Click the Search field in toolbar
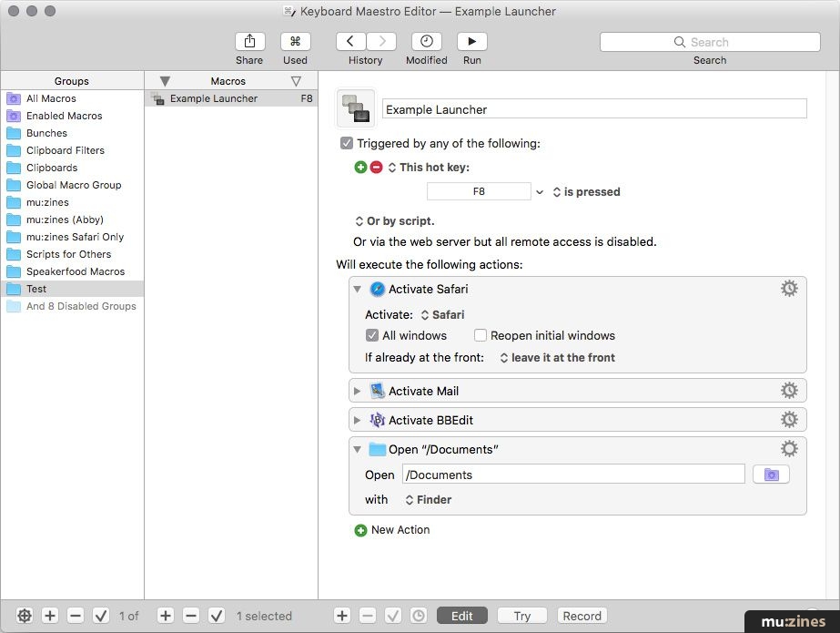Screen dimensions: 840x633 click(709, 42)
